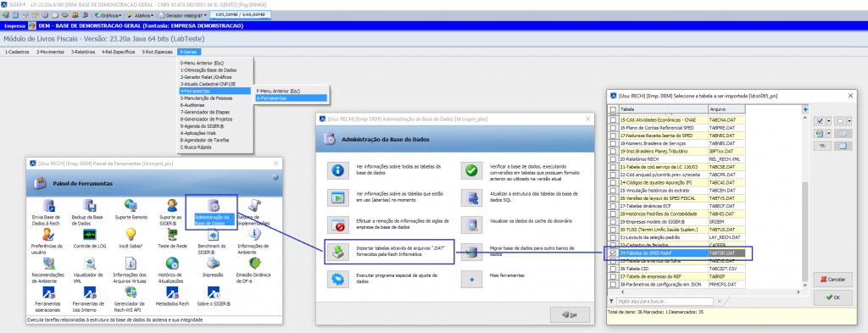Open the Impressão printer icon
The width and height of the screenshot is (868, 333).
(x=214, y=264)
